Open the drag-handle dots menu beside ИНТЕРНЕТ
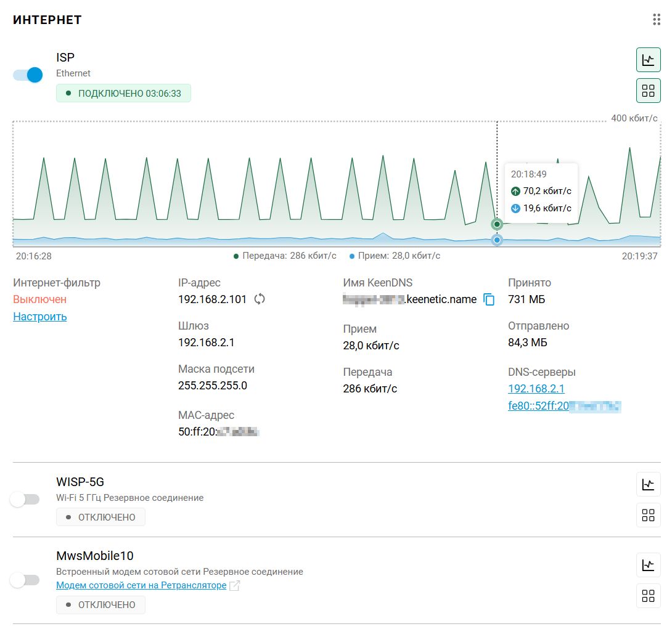This screenshot has height=629, width=672. point(657,20)
